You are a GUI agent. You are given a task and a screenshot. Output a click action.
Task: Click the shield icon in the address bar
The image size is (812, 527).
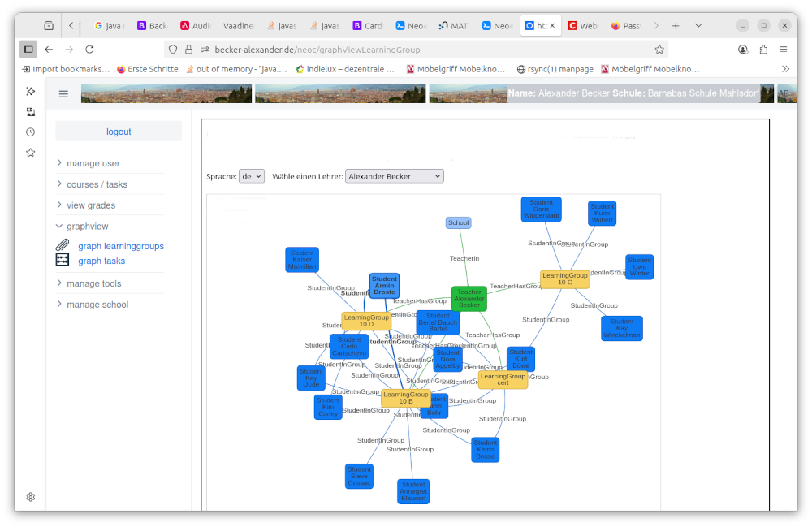pos(172,49)
